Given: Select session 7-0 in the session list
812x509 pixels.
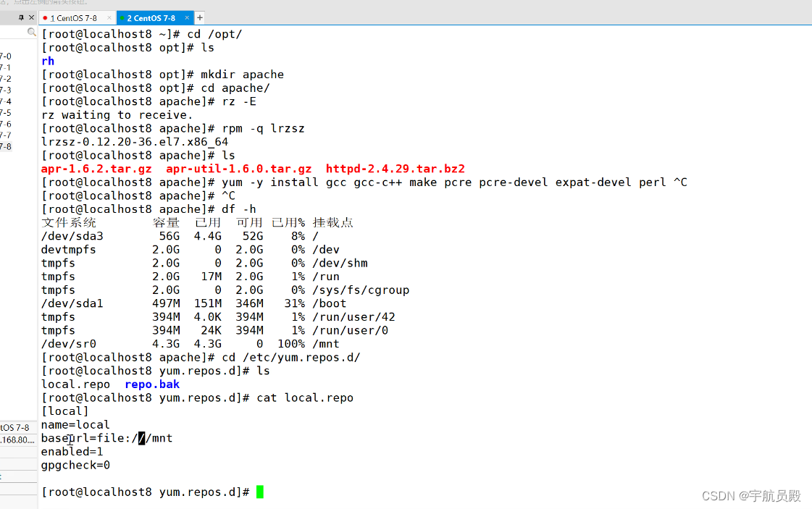Looking at the screenshot, I should click(6, 56).
